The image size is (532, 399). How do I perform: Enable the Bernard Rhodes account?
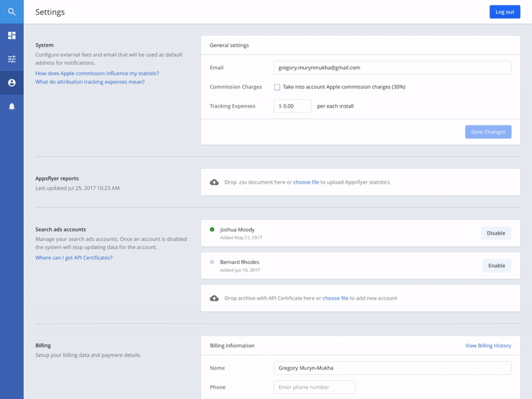[495, 265]
